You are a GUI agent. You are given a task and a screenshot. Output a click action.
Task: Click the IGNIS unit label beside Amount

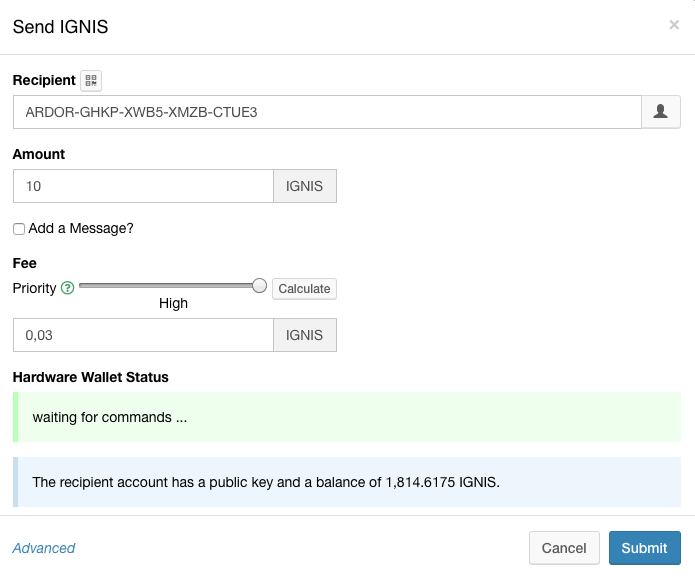coord(305,186)
